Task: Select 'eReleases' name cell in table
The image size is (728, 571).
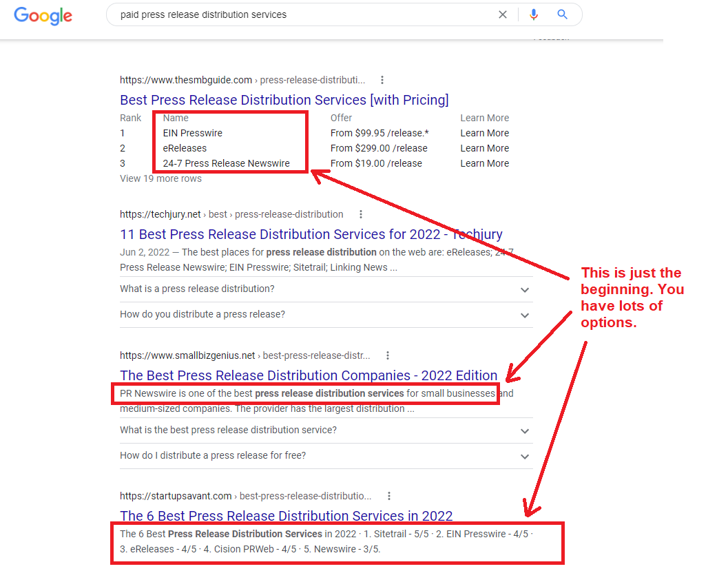Action: (x=185, y=148)
